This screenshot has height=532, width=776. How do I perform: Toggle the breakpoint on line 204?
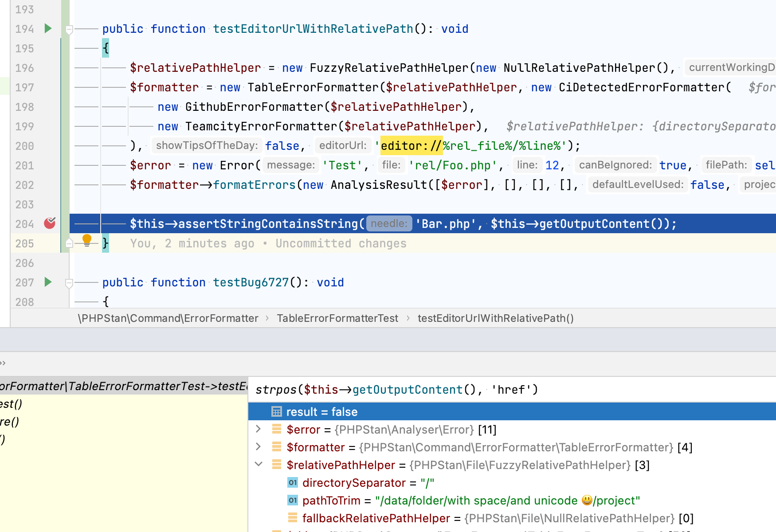[50, 223]
